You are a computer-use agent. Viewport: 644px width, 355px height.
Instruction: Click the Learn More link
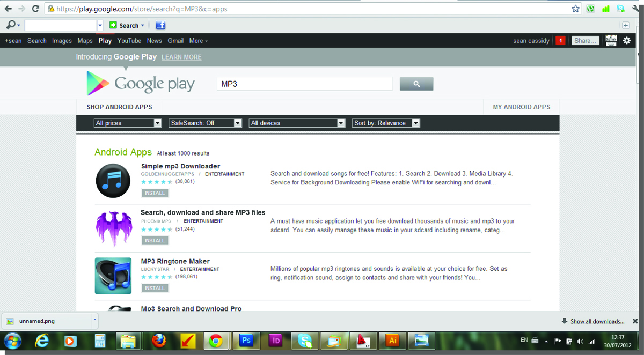[x=181, y=57]
